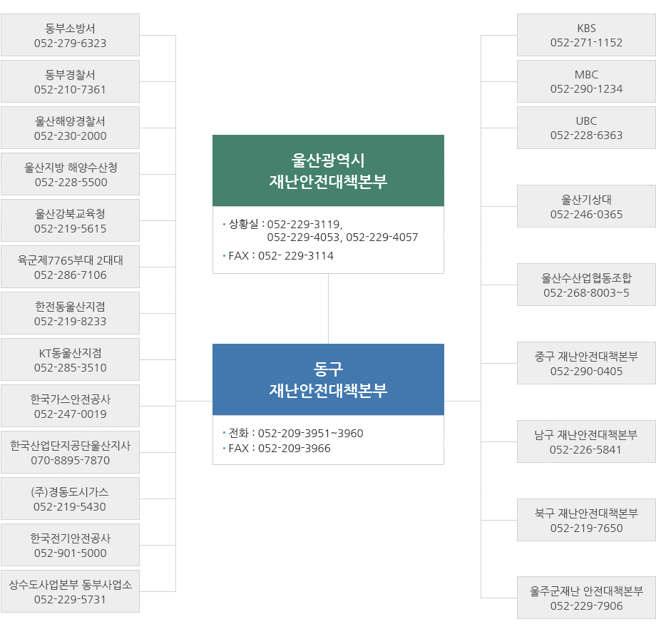Select the UBC contact box

click(x=587, y=128)
